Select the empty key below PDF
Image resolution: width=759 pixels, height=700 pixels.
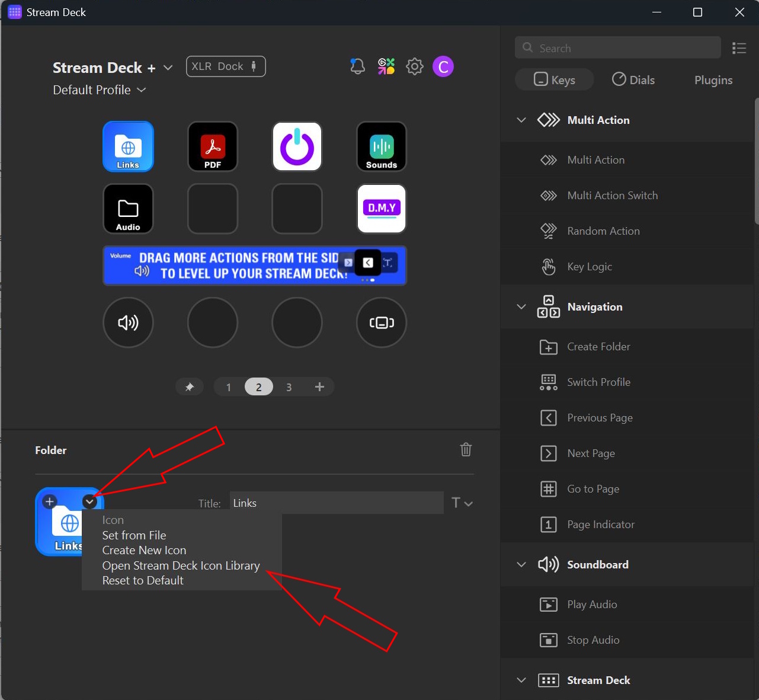pos(213,209)
